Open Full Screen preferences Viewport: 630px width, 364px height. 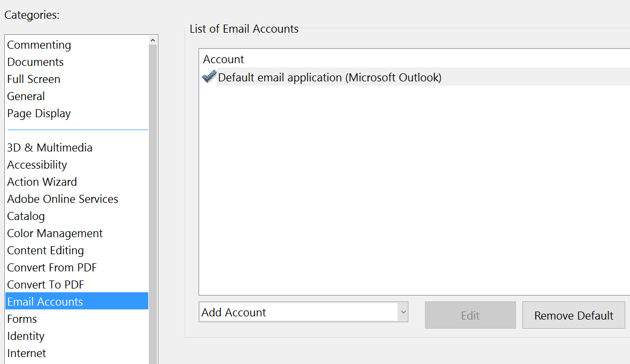pos(33,79)
